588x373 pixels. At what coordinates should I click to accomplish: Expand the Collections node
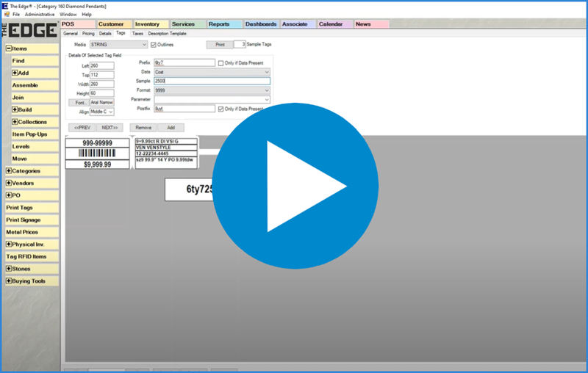point(15,122)
